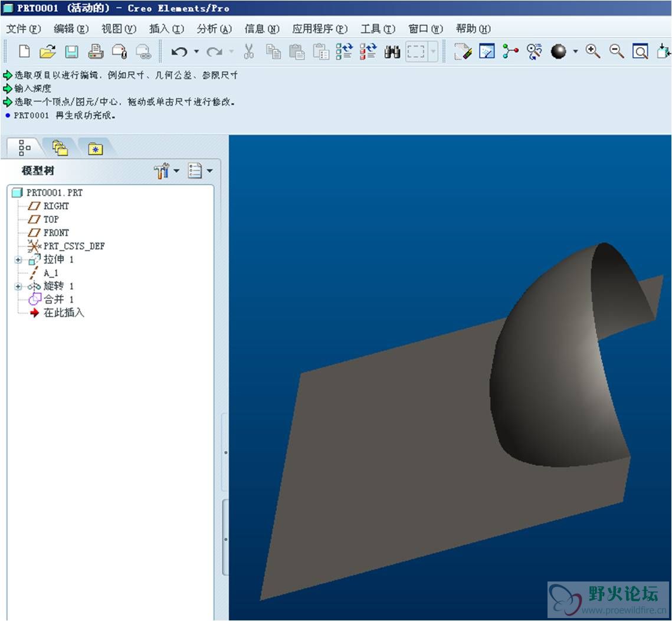
Task: Open the 视图(V) menu
Action: point(119,29)
